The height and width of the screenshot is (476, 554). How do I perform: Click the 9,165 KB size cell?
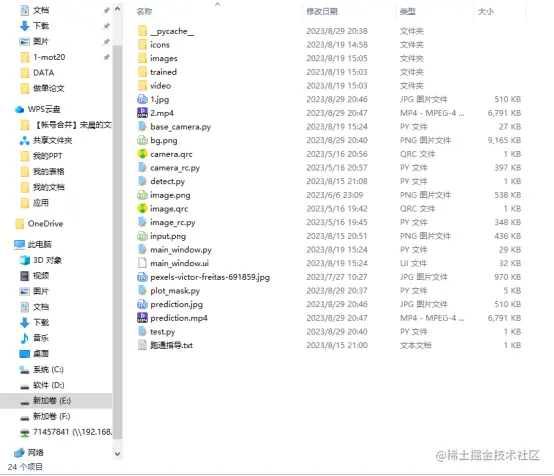click(x=504, y=140)
